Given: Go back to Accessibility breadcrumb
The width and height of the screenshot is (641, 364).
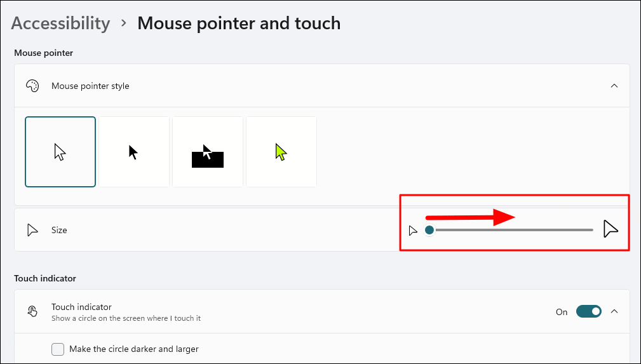Looking at the screenshot, I should pos(60,24).
